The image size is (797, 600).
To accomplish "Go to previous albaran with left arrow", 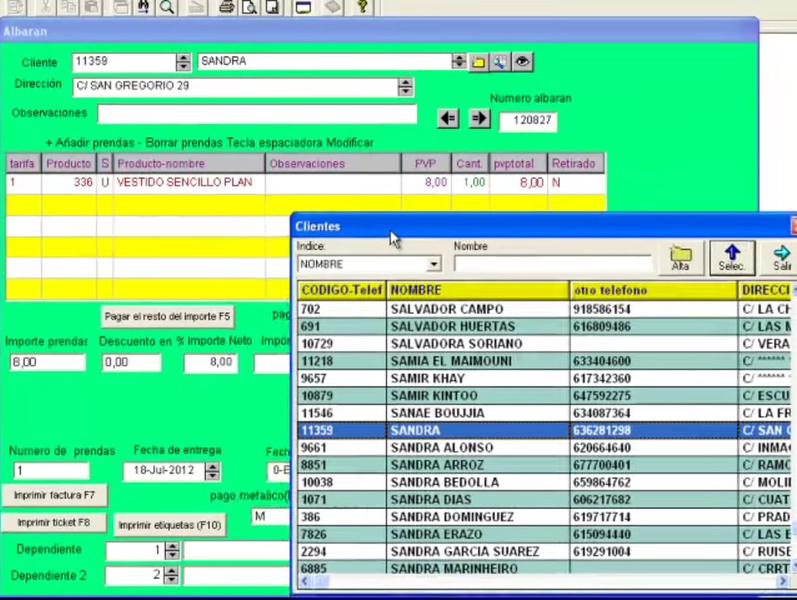I will [x=448, y=118].
